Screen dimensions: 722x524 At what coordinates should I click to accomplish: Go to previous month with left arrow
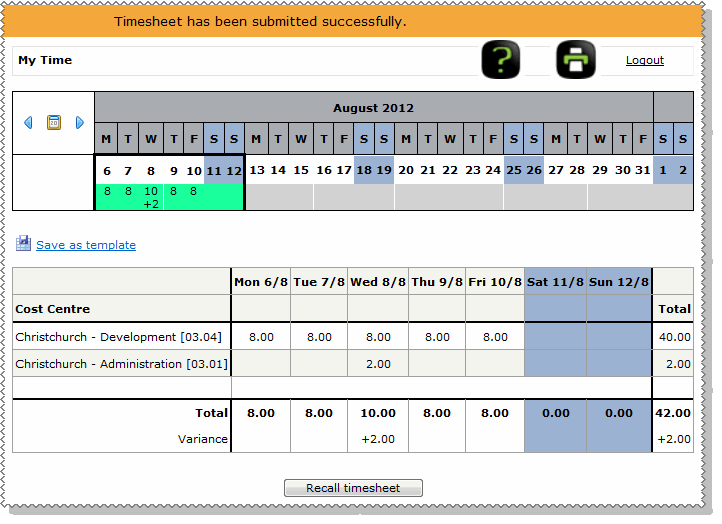coord(28,122)
